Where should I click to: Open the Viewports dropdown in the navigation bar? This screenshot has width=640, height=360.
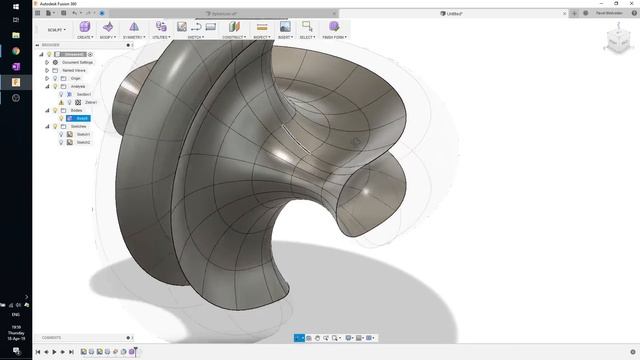(x=370, y=338)
